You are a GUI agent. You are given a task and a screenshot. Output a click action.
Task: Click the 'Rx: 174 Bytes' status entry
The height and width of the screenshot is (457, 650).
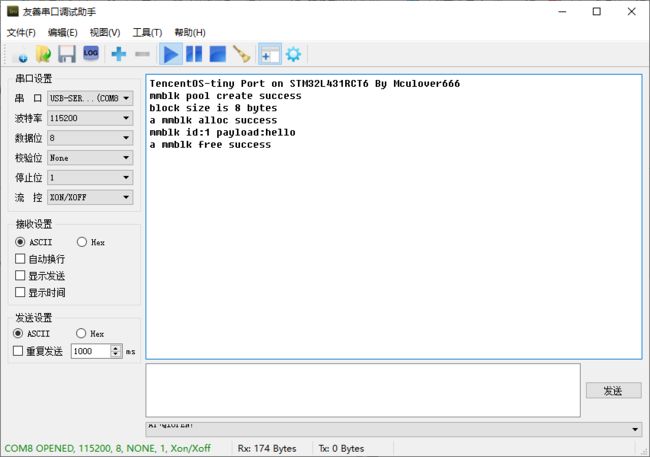tap(267, 448)
